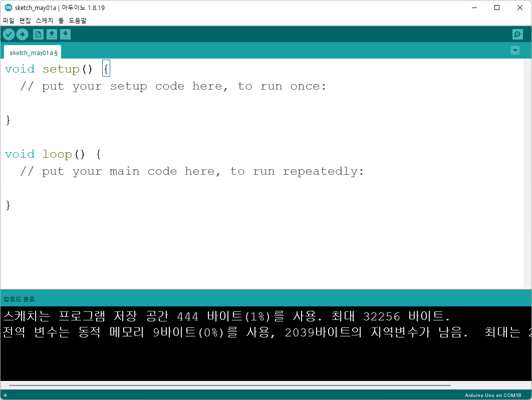Open the 툴 menu
This screenshot has height=400, width=532.
tap(61, 21)
